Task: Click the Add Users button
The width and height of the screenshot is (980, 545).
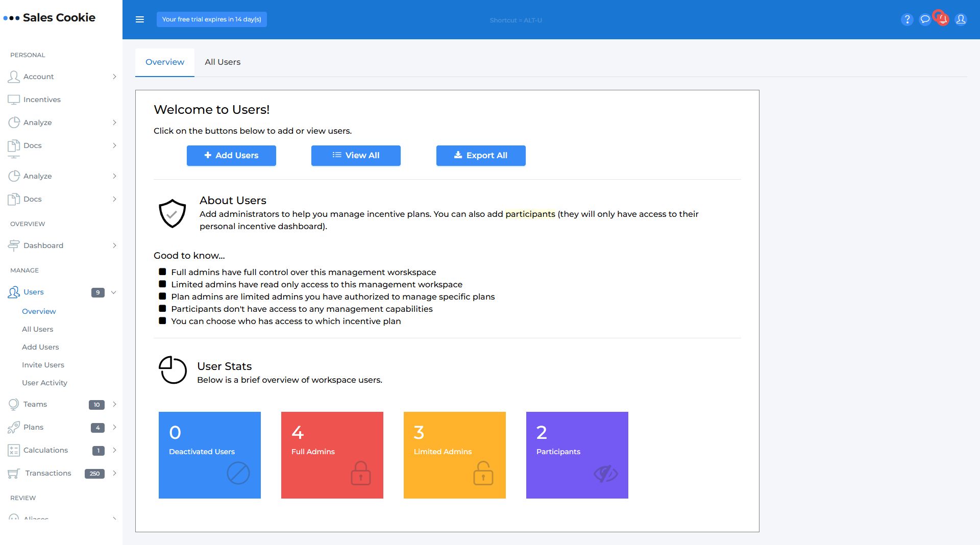Action: tap(231, 156)
